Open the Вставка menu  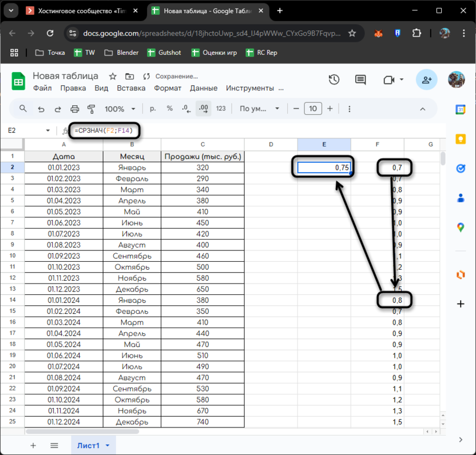coord(131,88)
